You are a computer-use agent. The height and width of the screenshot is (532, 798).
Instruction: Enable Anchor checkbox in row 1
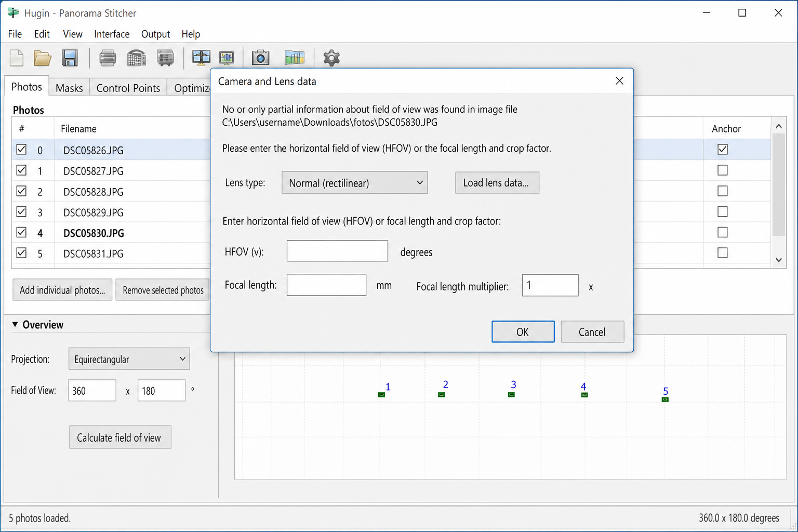[x=723, y=170]
